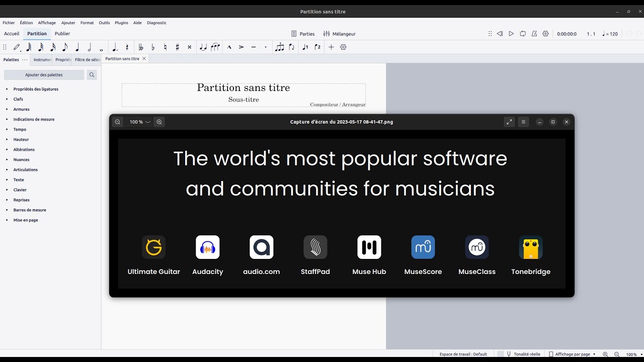Open the image viewer hamburger menu
644x362 pixels.
523,122
